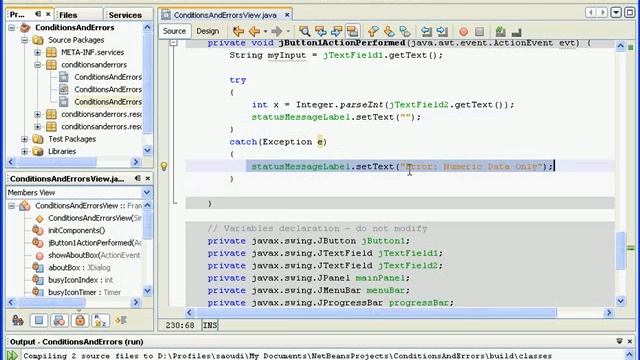
Task: Toggle Highlight Search in editor toolbar
Action: point(352,31)
